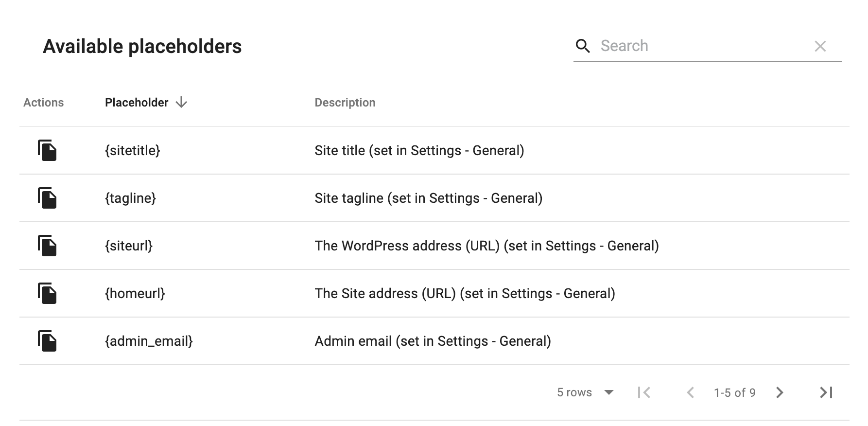This screenshot has height=426, width=868.
Task: Focus the Search input field
Action: (702, 46)
